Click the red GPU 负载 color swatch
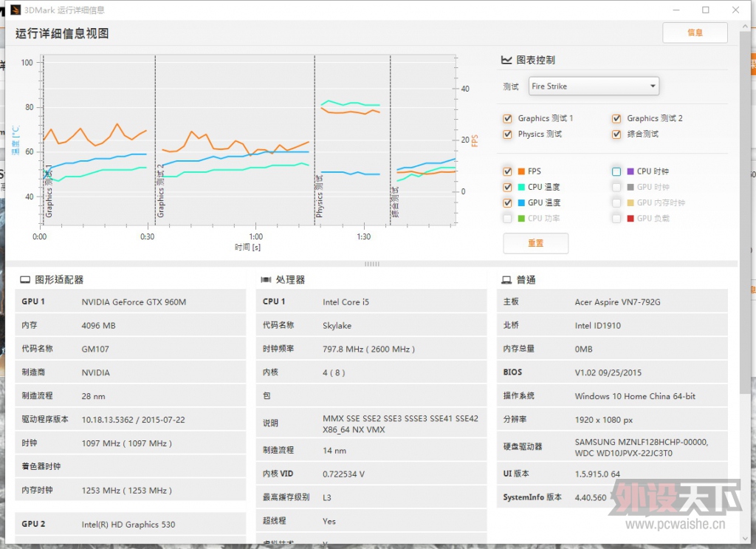The image size is (756, 549). point(630,219)
